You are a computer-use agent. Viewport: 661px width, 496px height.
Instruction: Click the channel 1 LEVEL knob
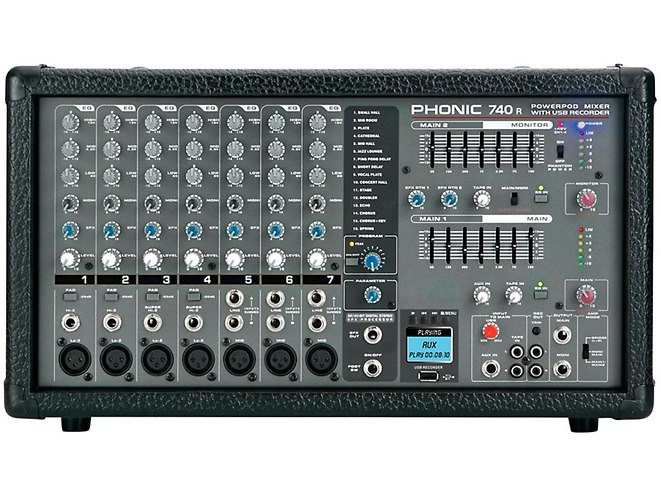tap(69, 258)
